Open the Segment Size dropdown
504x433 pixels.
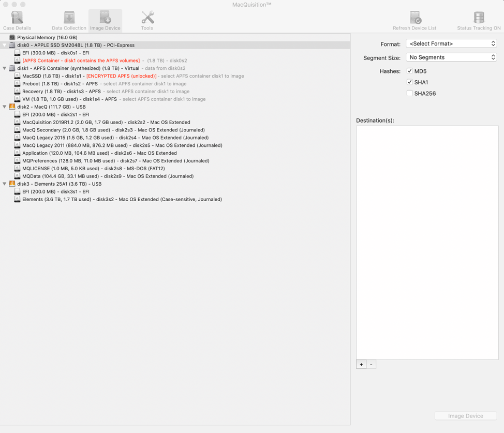(x=451, y=57)
